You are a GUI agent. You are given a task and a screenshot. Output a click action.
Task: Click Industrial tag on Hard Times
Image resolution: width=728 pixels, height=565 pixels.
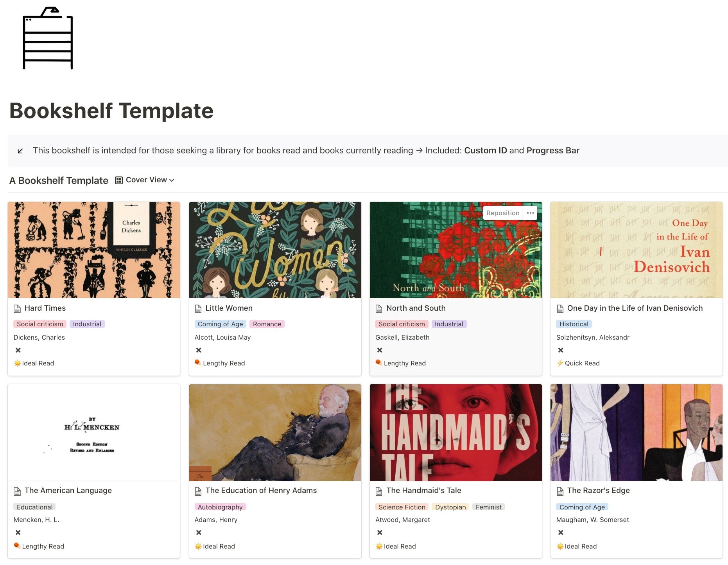[87, 324]
